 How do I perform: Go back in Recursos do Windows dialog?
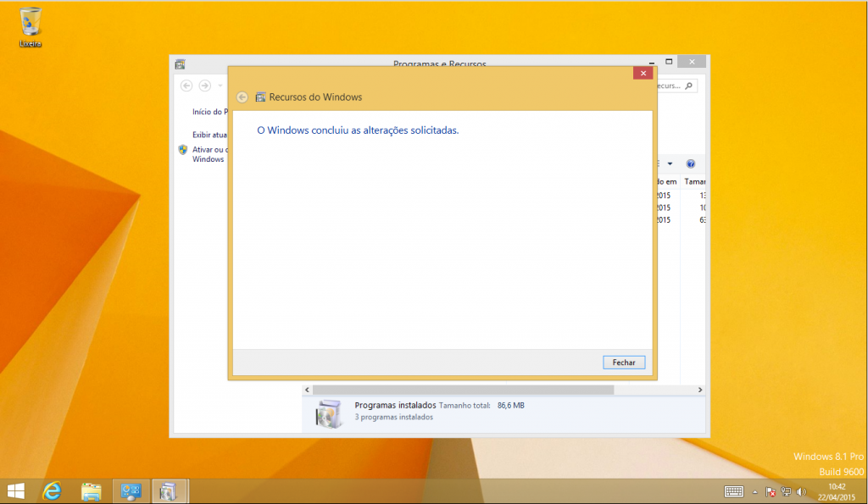click(x=242, y=97)
